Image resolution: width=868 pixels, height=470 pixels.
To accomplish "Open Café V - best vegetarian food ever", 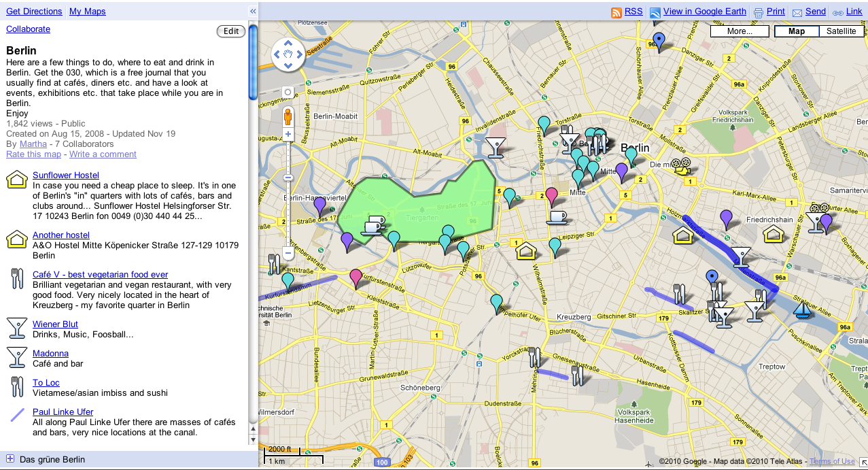I will [x=101, y=275].
